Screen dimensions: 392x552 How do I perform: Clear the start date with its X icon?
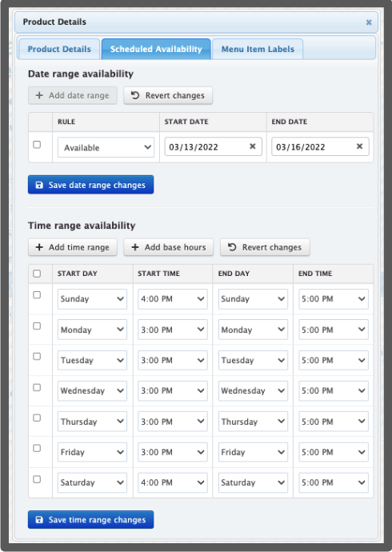tap(253, 146)
